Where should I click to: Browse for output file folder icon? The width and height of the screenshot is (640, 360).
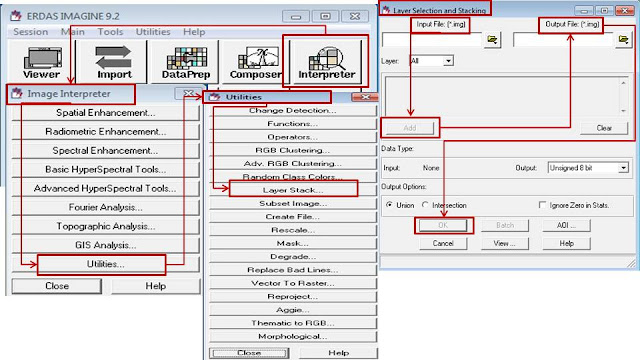tap(624, 40)
